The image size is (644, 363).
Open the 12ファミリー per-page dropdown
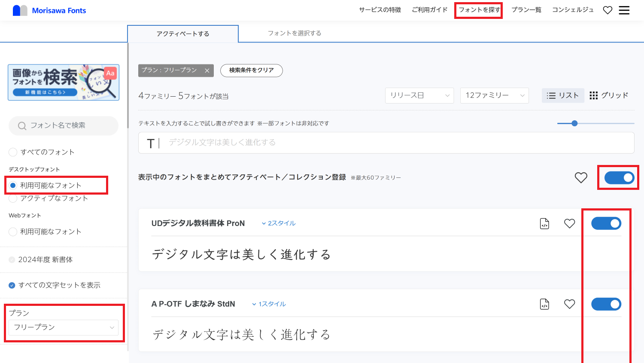(x=495, y=95)
